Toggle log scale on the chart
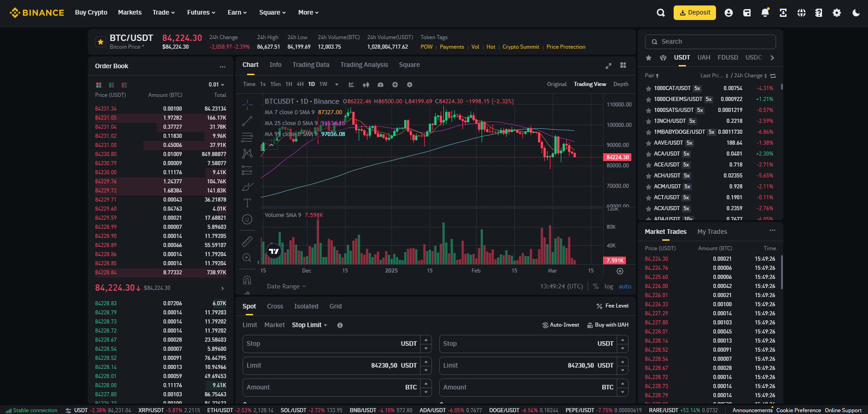868x414 pixels. coord(609,286)
